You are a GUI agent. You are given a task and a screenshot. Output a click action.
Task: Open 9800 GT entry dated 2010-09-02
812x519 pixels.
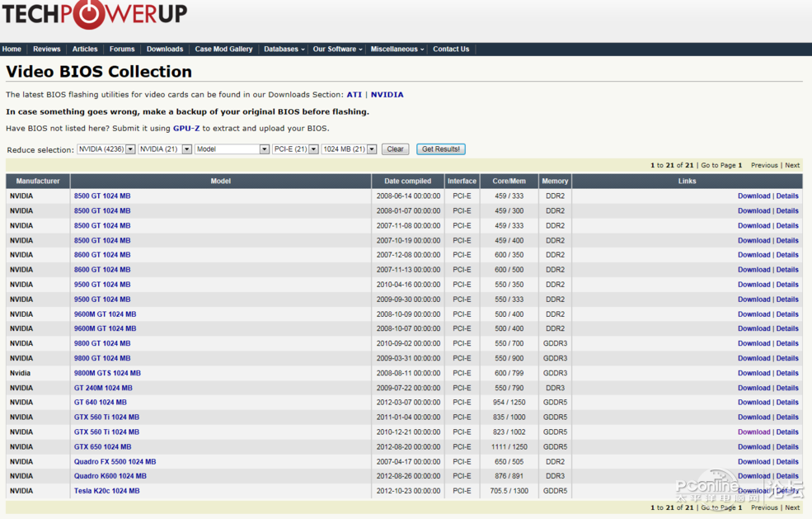[102, 344]
